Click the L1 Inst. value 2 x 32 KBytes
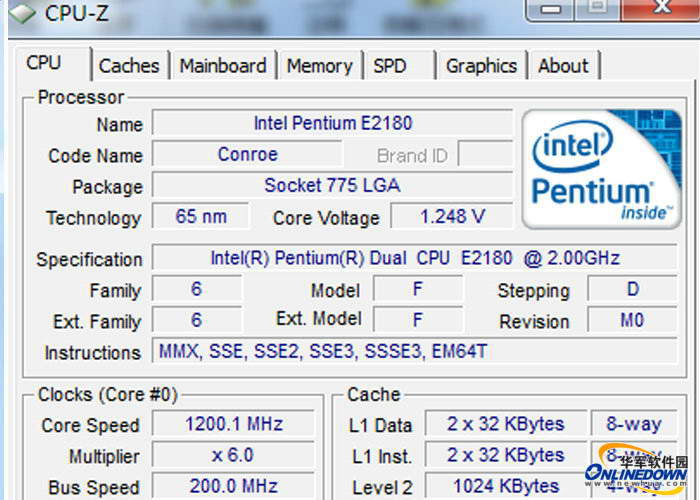The width and height of the screenshot is (700, 500). pos(506,455)
